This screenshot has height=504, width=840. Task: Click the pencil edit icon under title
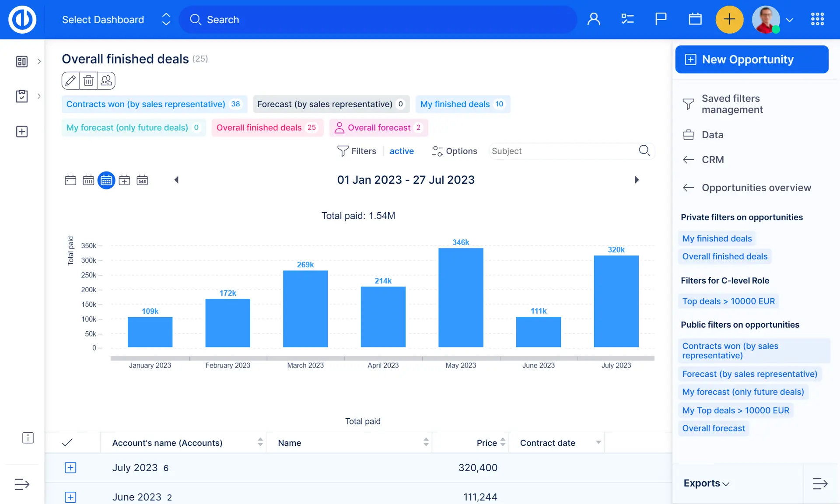70,80
